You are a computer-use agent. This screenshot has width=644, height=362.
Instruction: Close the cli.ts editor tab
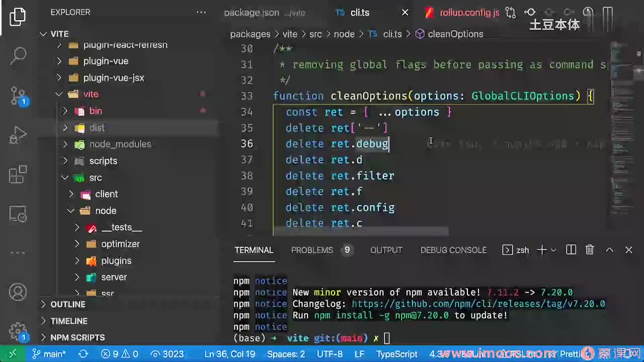point(405,13)
